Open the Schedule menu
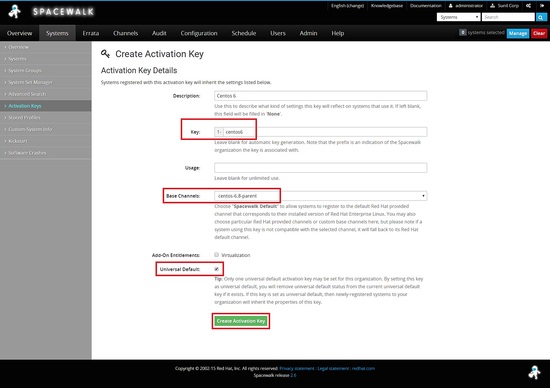 (244, 33)
